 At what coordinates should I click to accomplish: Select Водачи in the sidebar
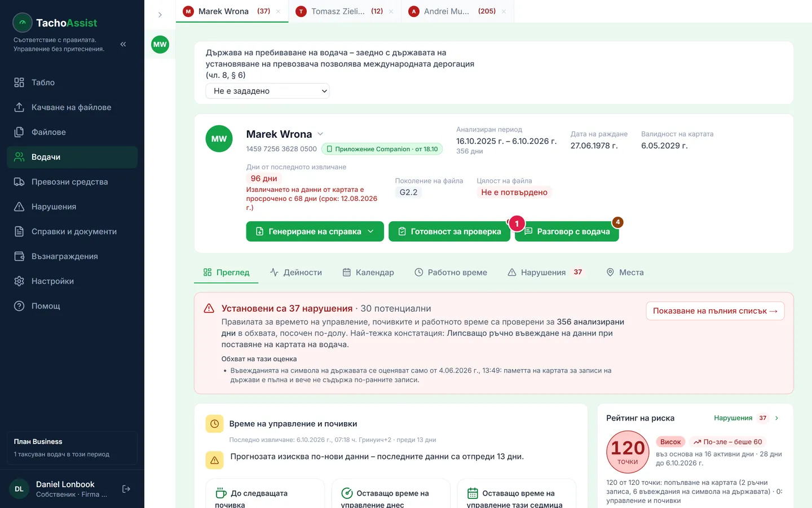coord(72,157)
